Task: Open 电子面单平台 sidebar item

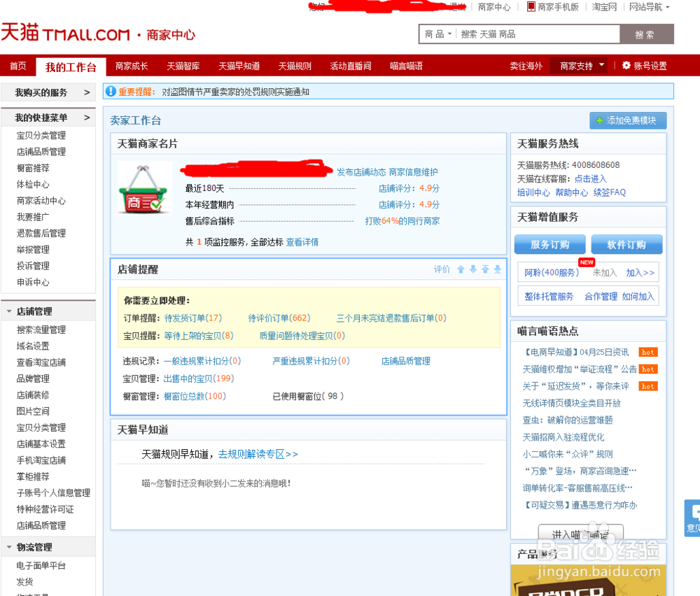Action: click(41, 566)
